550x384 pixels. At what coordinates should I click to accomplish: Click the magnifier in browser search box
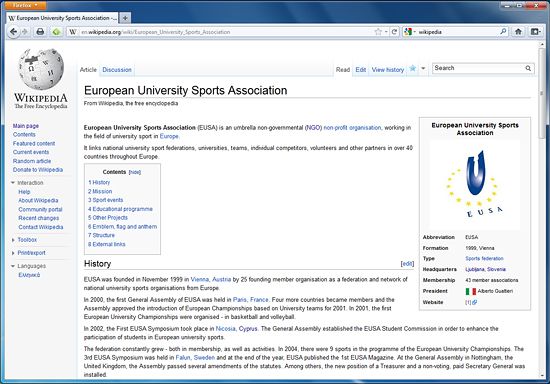tap(503, 32)
